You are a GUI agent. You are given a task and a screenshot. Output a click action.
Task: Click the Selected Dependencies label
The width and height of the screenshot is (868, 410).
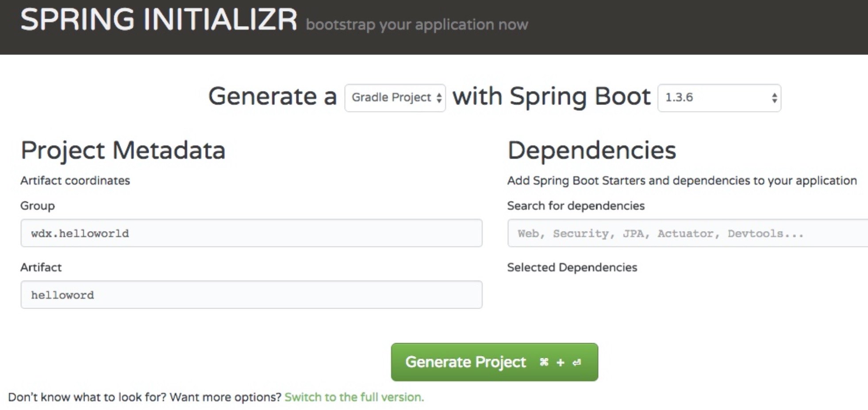click(x=572, y=267)
